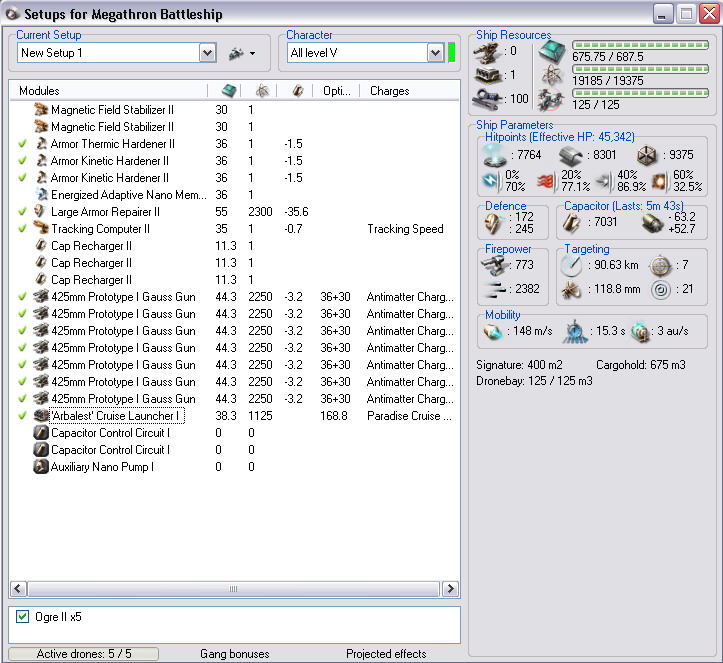Viewport: 723px width, 663px height.
Task: Click the Charges column header
Action: [x=409, y=91]
